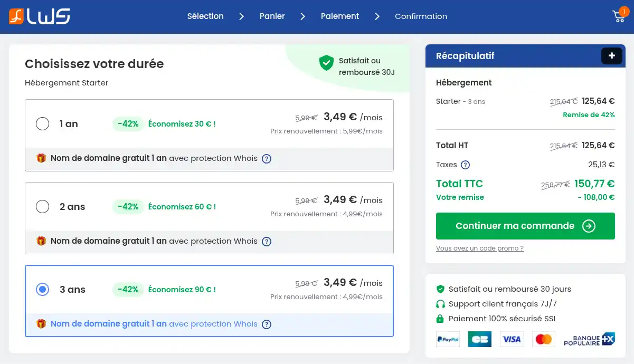Image resolution: width=634 pixels, height=364 pixels.
Task: Click the Visa card logo
Action: [x=511, y=339]
